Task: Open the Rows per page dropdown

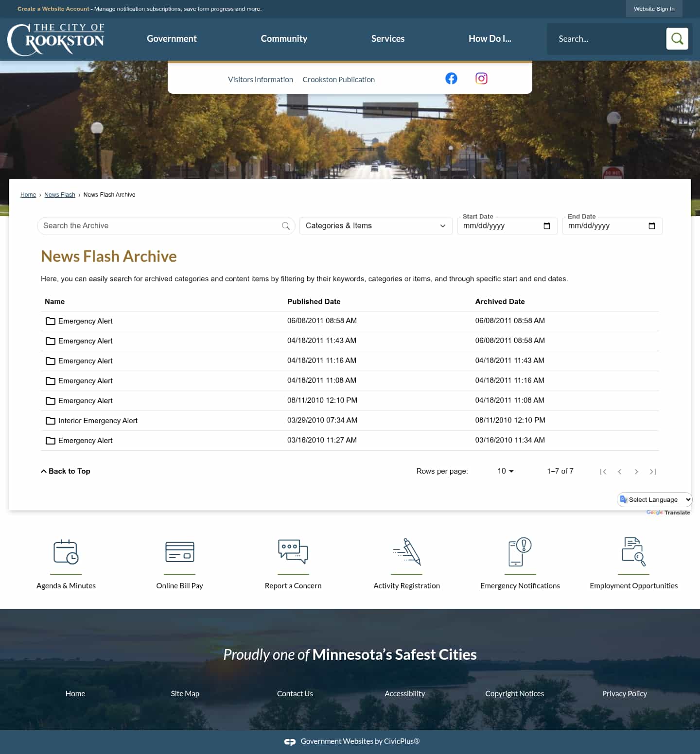Action: [x=506, y=471]
